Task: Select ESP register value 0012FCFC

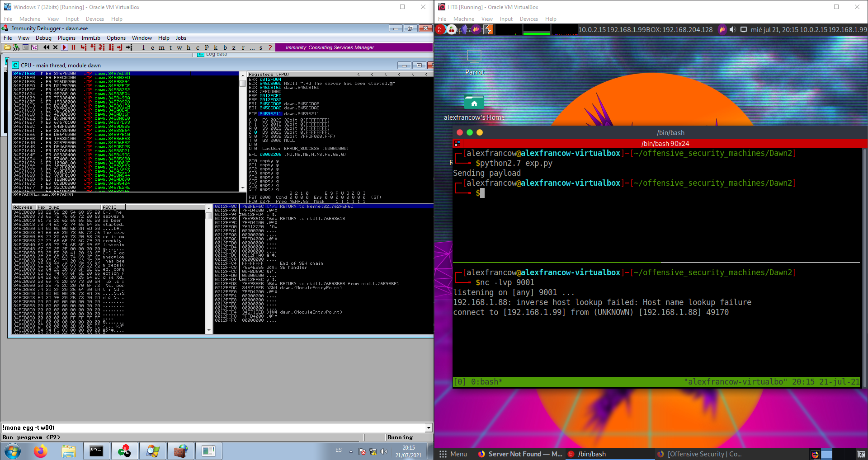Action: coord(270,95)
